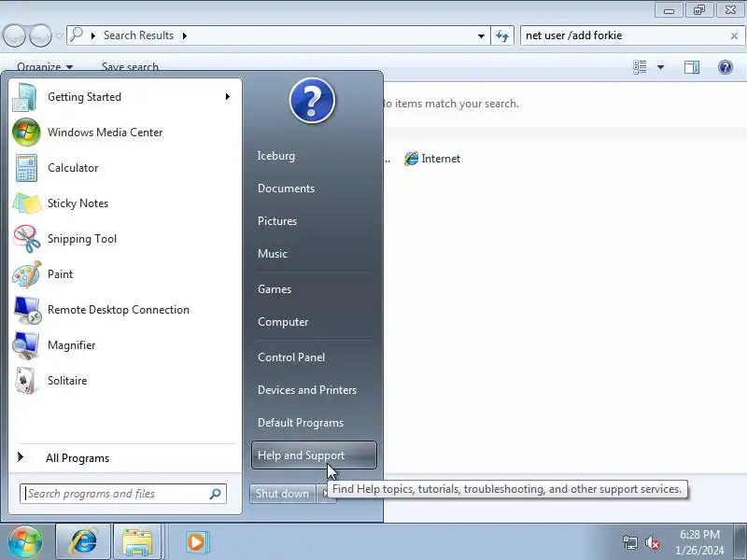Click the Start orb on taskbar
Image resolution: width=747 pixels, height=560 pixels.
pyautogui.click(x=25, y=542)
